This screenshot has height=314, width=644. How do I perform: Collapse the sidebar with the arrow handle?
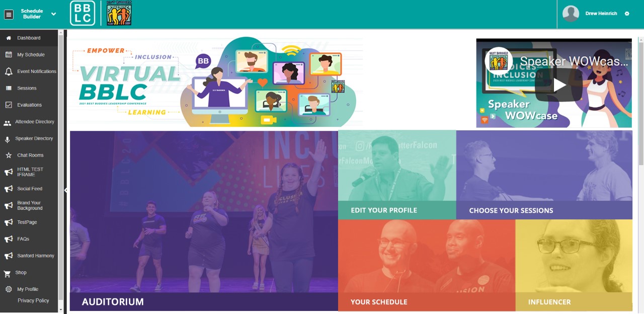65,190
